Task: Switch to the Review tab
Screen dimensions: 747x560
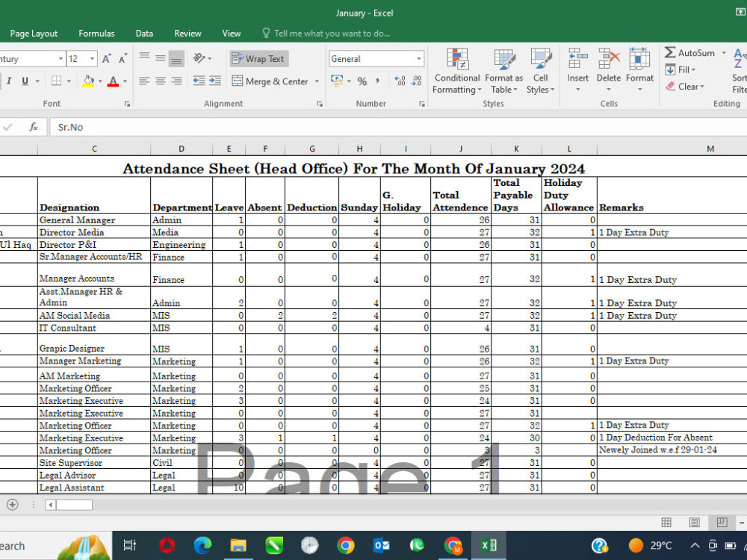Action: point(187,34)
